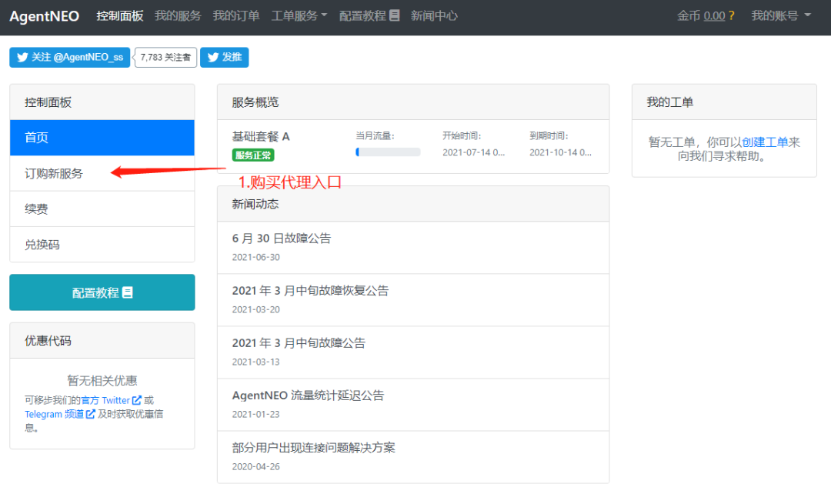
Task: Open 新闻中心 from the top menu
Action: [x=434, y=15]
